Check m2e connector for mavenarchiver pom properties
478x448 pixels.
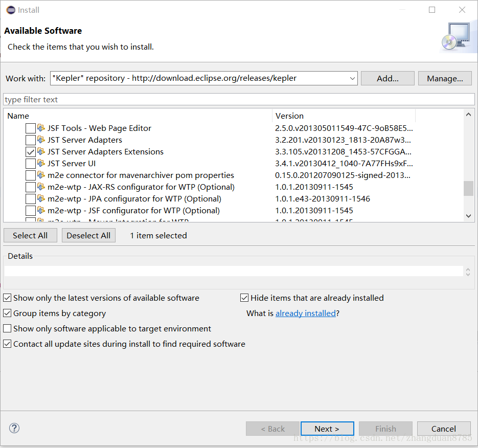coord(31,175)
